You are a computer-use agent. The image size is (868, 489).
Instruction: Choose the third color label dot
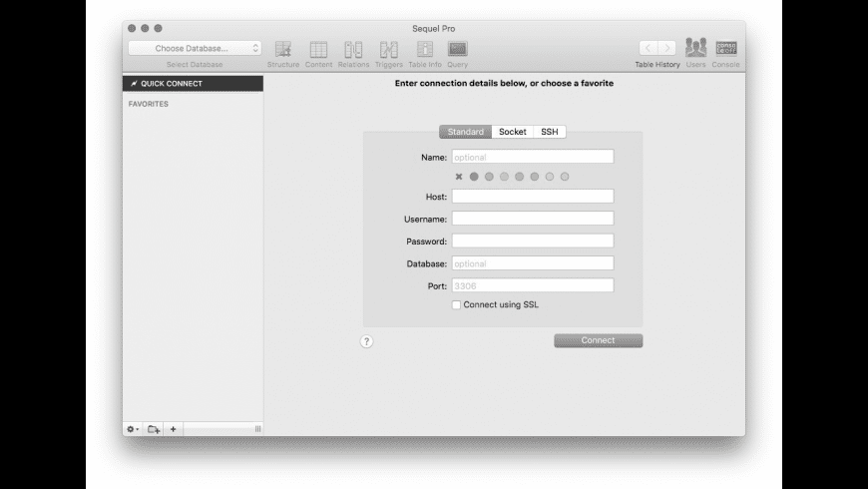point(504,177)
